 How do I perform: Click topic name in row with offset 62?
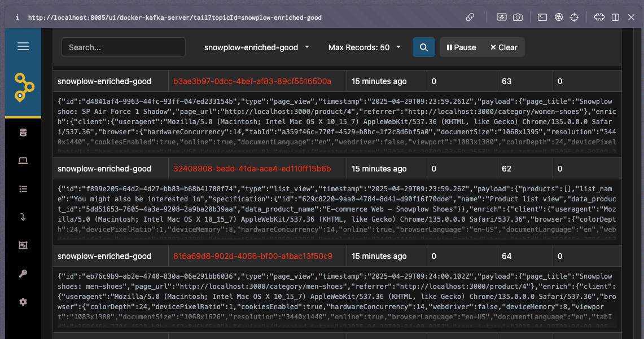104,169
